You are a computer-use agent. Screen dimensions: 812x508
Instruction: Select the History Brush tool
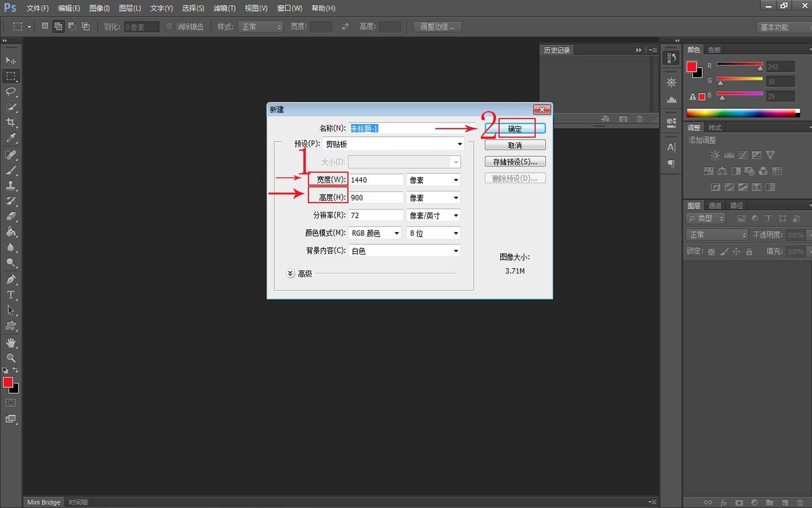[11, 201]
